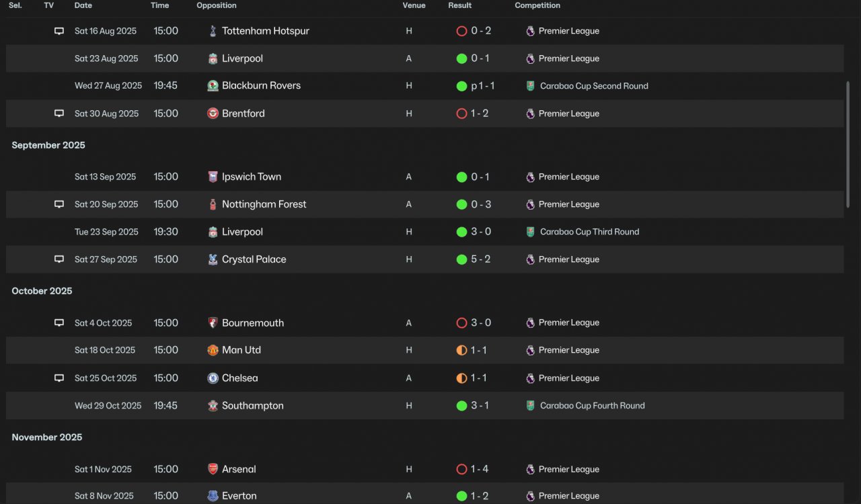Sort fixtures by Date column header
Image resolution: width=861 pixels, height=504 pixels.
[x=83, y=5]
